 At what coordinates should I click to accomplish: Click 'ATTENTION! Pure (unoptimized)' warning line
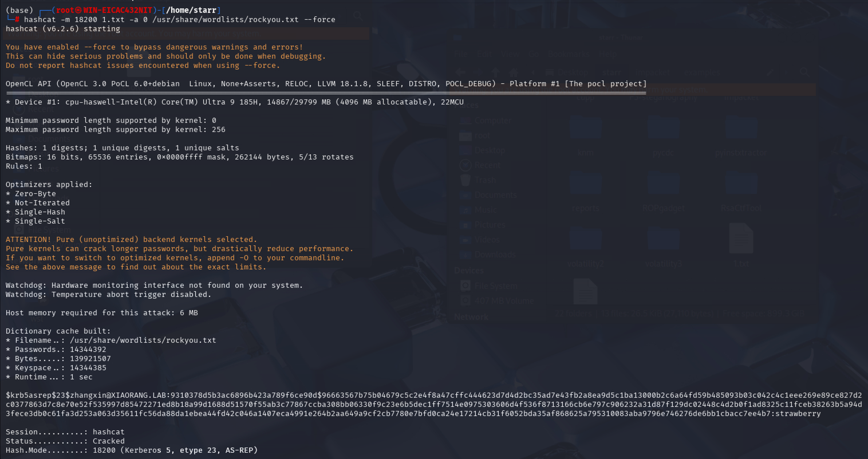[x=131, y=239]
